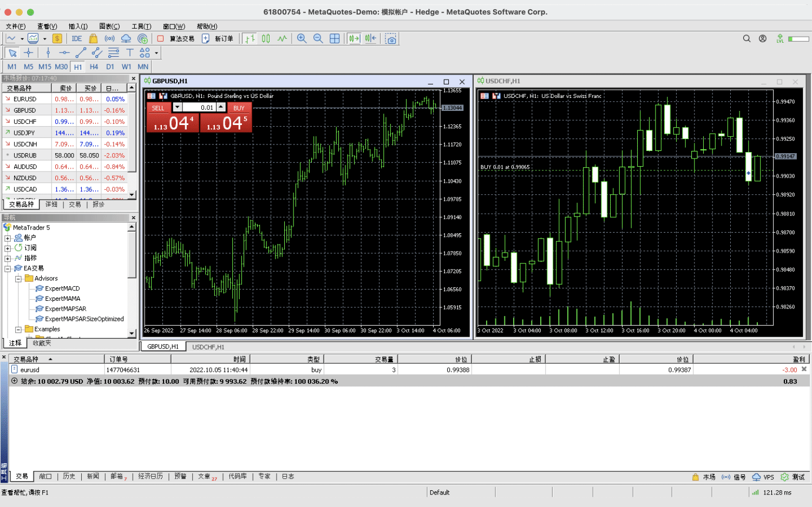The image size is (812, 507).
Task: Switch to the USDCHF,H1 chart tab
Action: [208, 347]
